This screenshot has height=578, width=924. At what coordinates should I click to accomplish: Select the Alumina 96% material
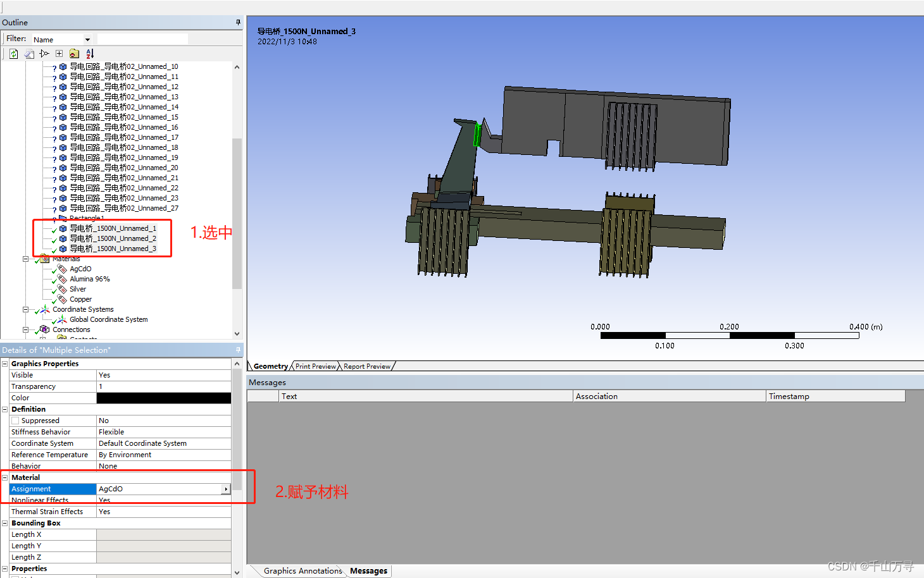(x=89, y=279)
